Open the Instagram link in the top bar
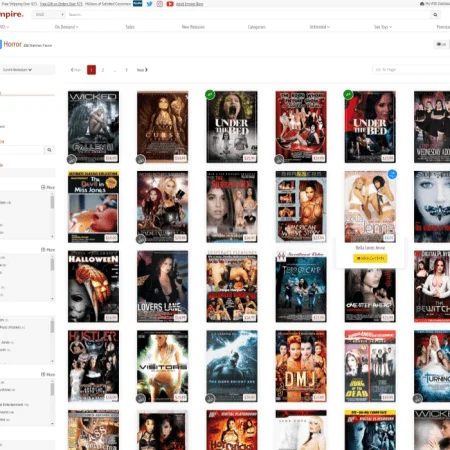Image resolution: width=450 pixels, height=450 pixels. point(160,4)
